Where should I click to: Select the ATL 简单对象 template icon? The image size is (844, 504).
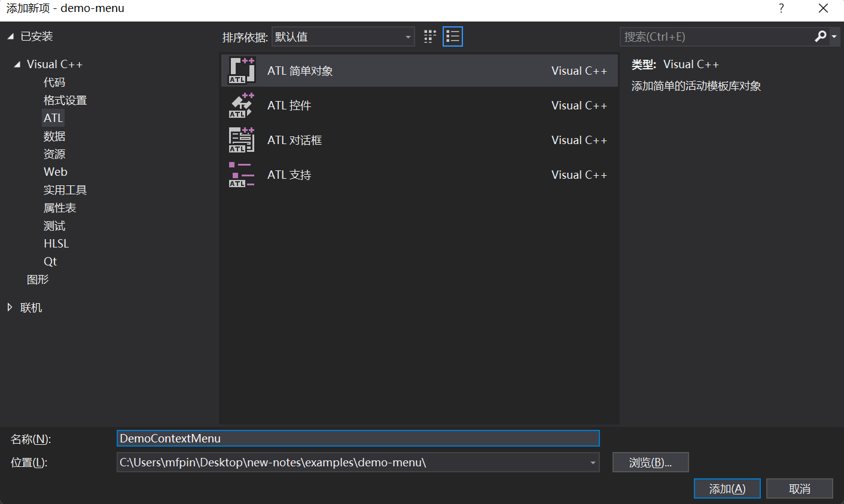242,71
